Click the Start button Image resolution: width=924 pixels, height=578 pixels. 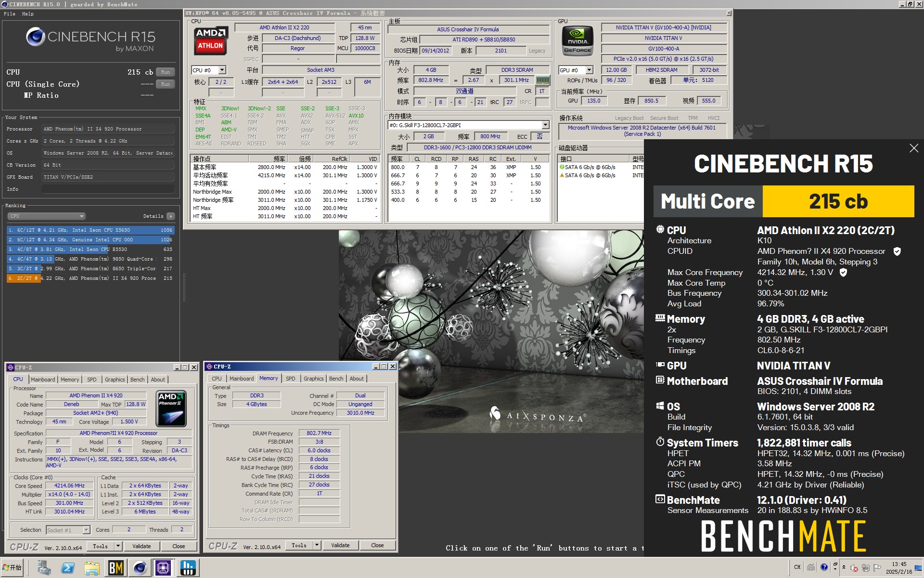click(x=13, y=567)
